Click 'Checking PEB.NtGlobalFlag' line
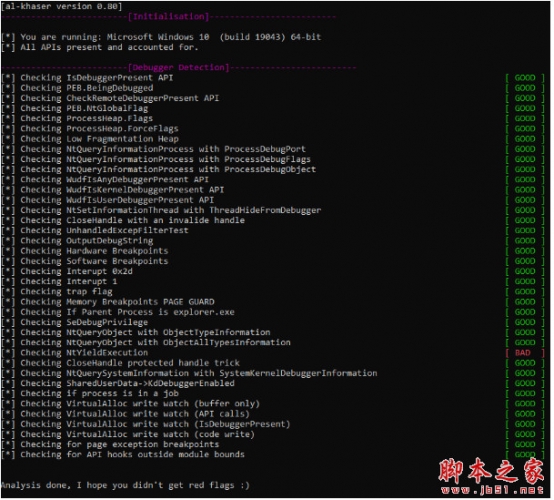This screenshot has height=500, width=554. 75,108
